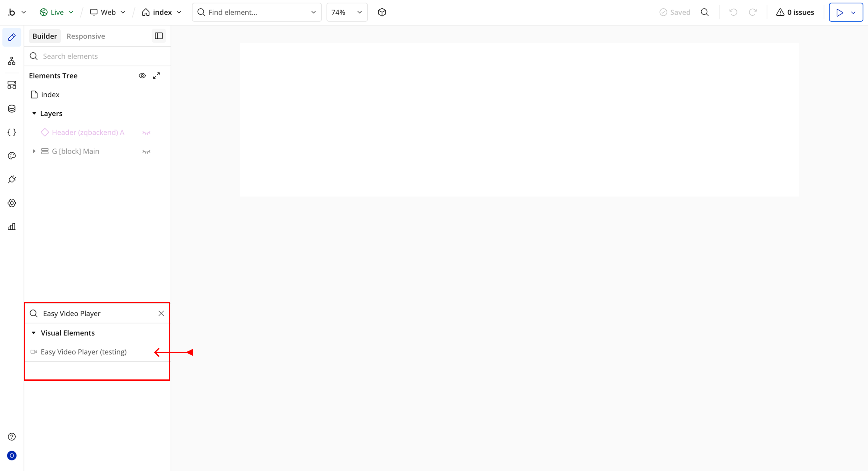
Task: Select the Builder tab
Action: pyautogui.click(x=45, y=36)
